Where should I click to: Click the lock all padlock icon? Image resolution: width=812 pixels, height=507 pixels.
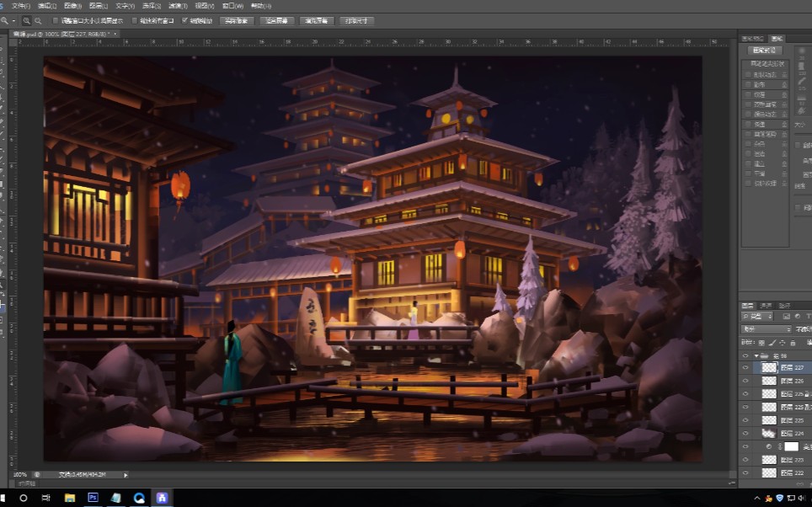[x=793, y=342]
